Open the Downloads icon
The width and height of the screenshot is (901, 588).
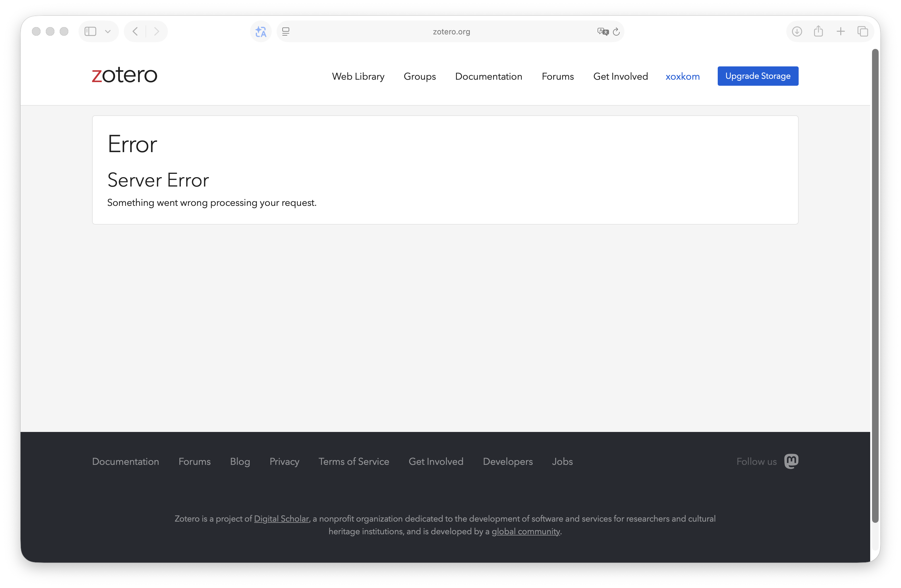click(x=797, y=31)
